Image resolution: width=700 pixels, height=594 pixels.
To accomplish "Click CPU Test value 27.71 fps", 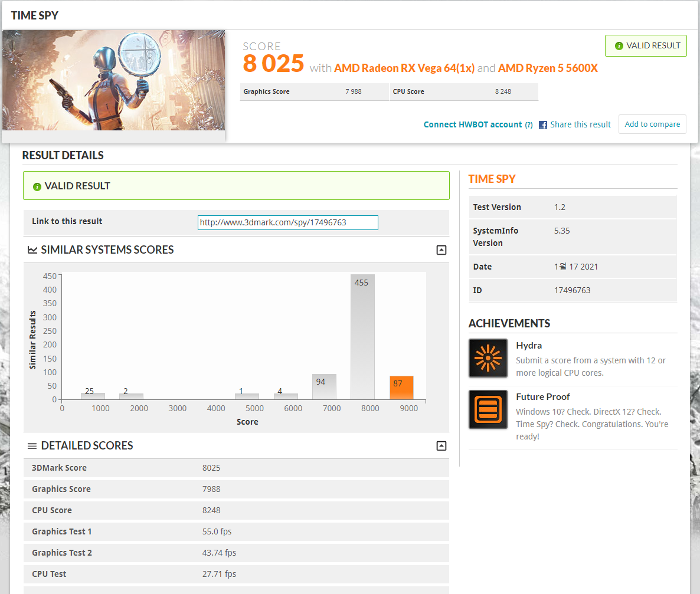I will coord(219,574).
